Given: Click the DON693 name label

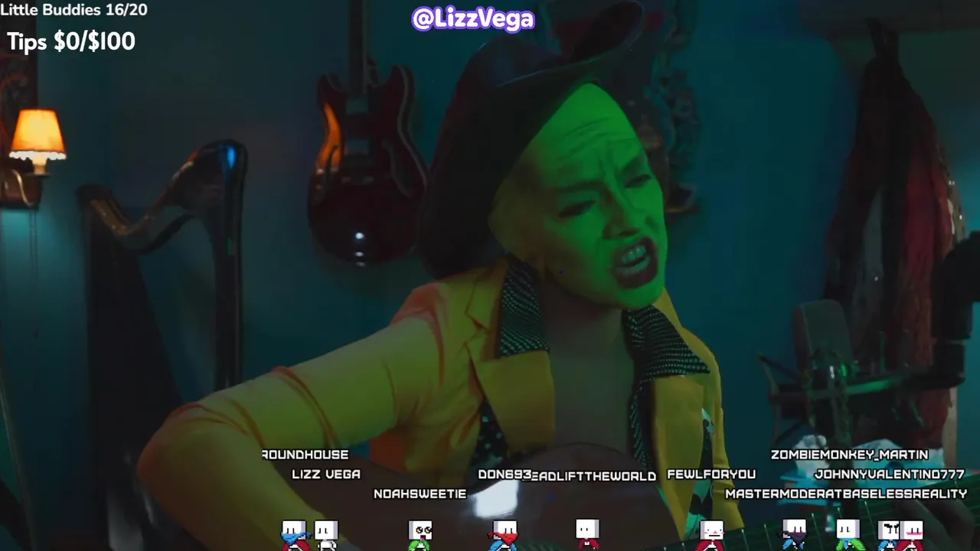Looking at the screenshot, I should 505,474.
